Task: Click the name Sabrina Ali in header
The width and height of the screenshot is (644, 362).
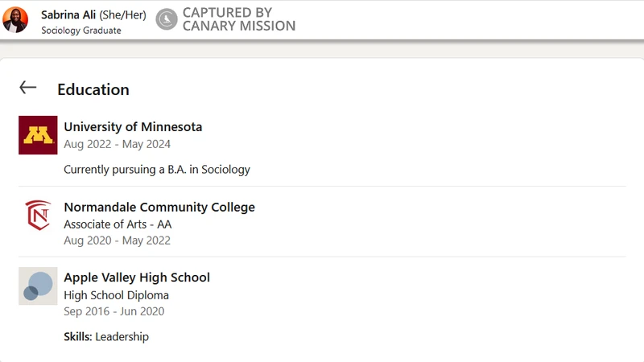Action: 68,14
